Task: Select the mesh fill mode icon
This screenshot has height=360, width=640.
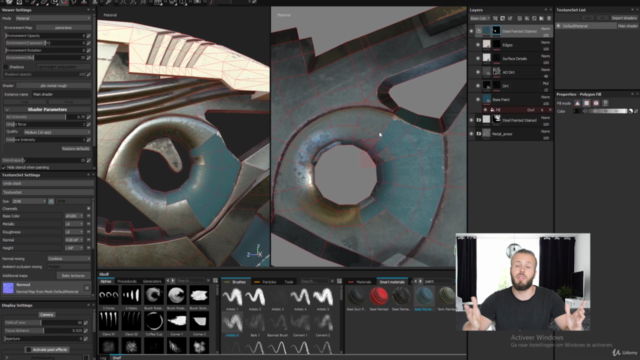Action: pyautogui.click(x=596, y=103)
